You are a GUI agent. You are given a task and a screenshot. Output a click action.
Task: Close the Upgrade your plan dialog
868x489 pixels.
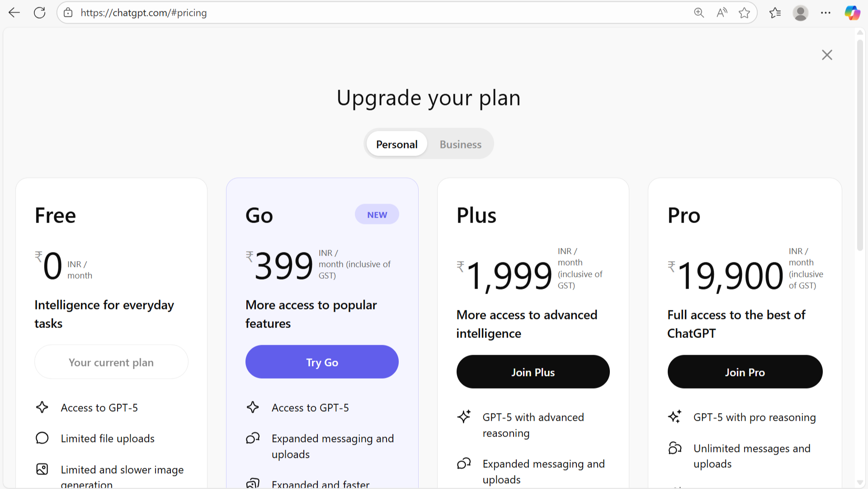click(x=827, y=55)
